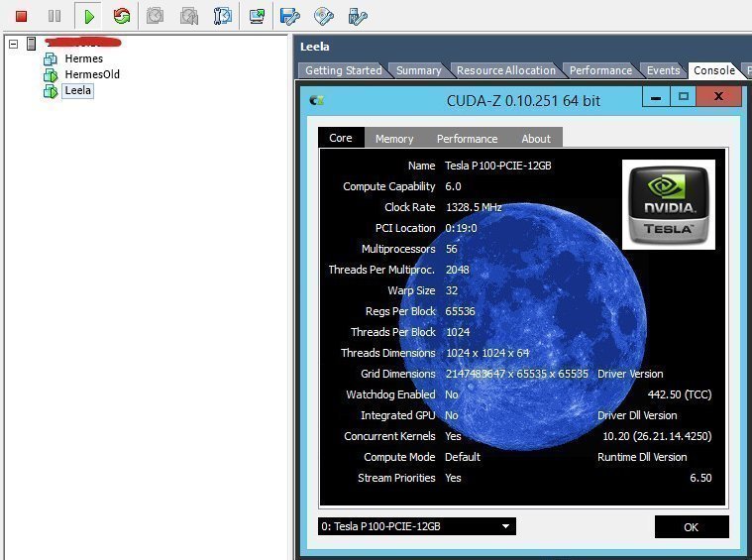
Task: Click the USB device connect icon
Action: [358, 17]
